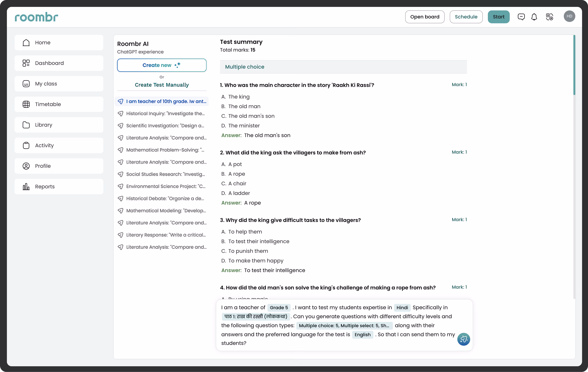Viewport: 588px width, 372px height.
Task: Click the vertical scrollbar of test summary
Action: 574,65
